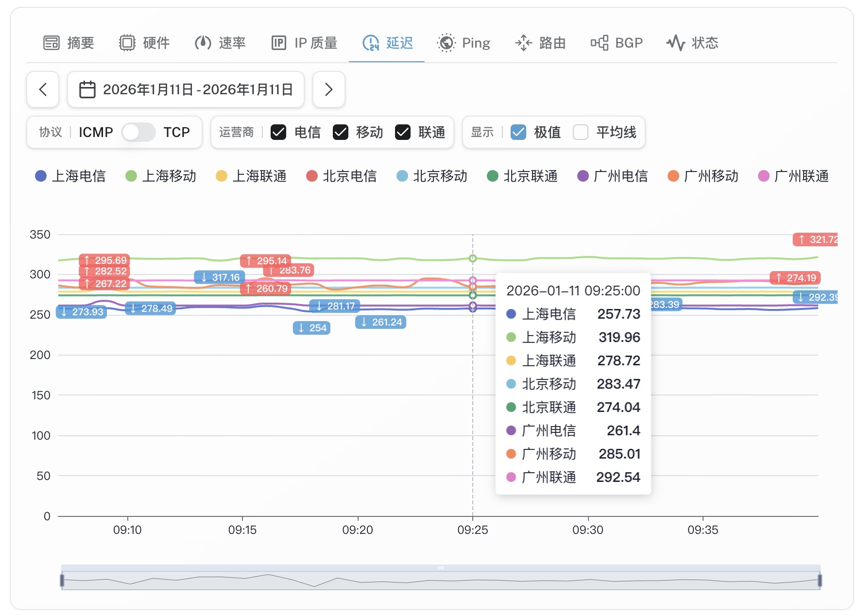
Task: Toggle the 北京电信 legend series
Action: coord(342,176)
